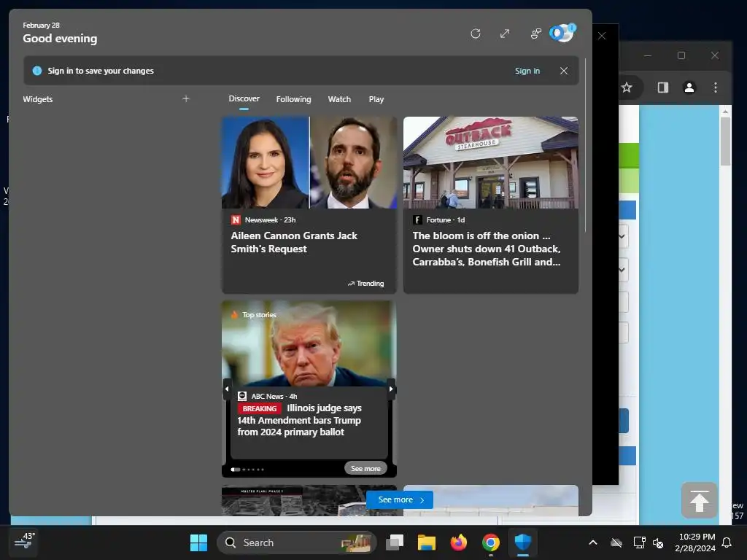Expand widgets board to full view
The width and height of the screenshot is (747, 560).
coord(505,34)
